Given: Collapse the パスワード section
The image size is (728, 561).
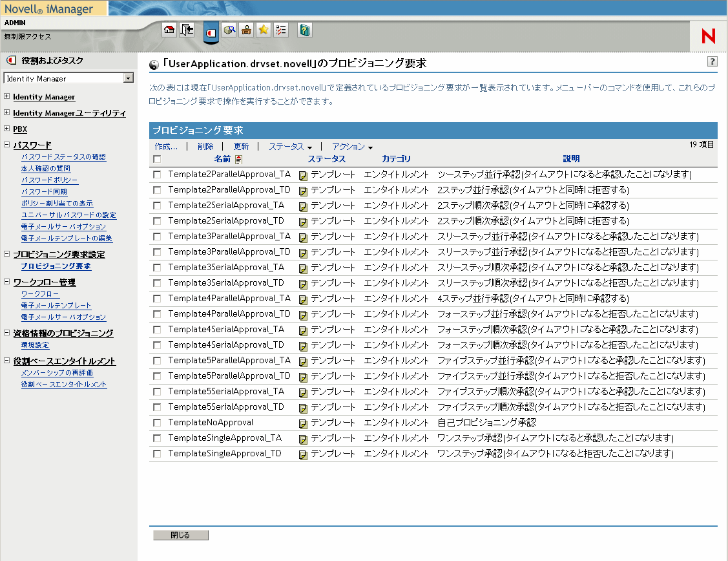Looking at the screenshot, I should 6,144.
